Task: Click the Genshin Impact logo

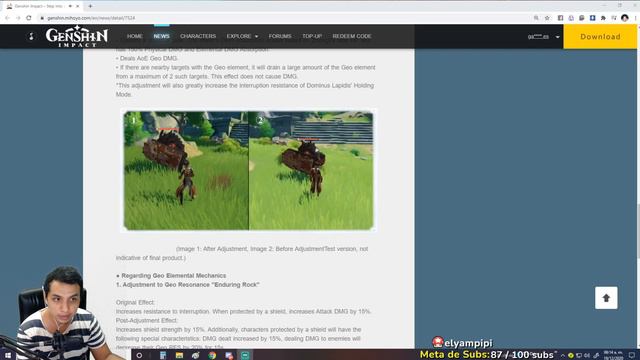Action: pyautogui.click(x=77, y=36)
